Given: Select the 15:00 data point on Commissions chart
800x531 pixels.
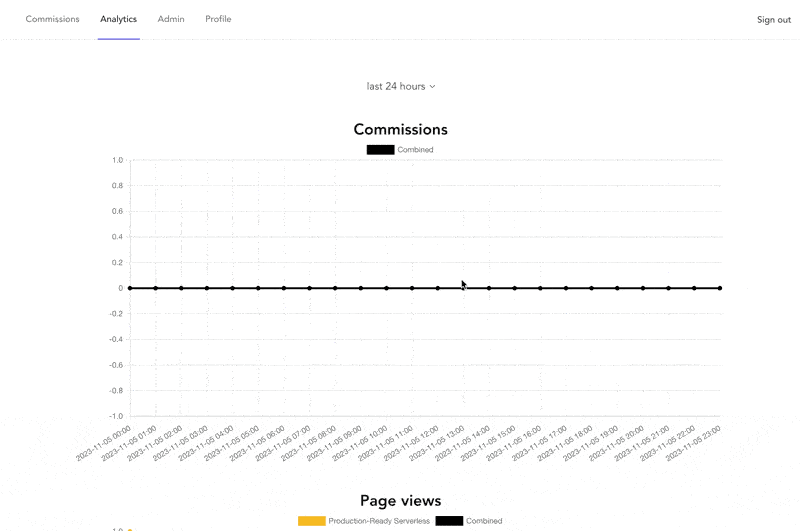Looking at the screenshot, I should pos(515,288).
